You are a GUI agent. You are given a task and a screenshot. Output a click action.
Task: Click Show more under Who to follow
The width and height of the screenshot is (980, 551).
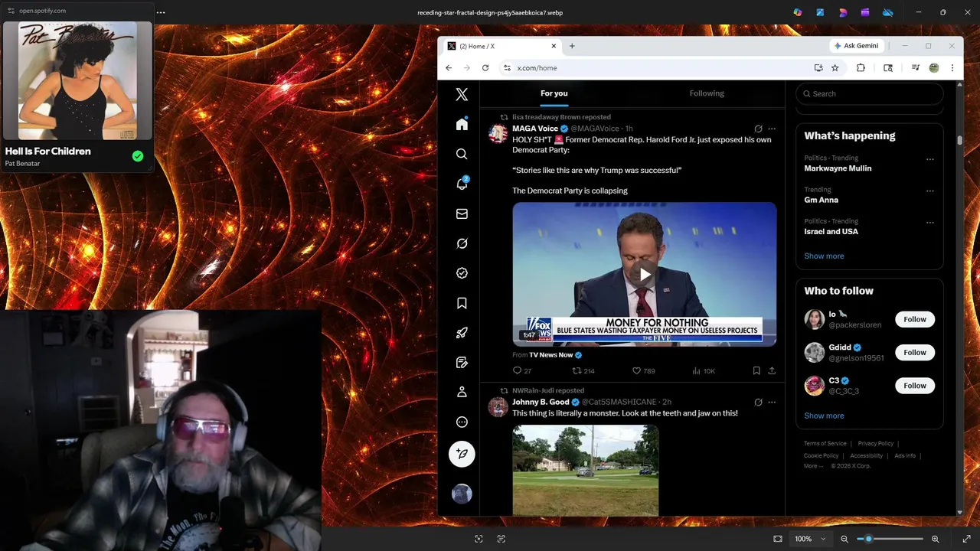[824, 416]
